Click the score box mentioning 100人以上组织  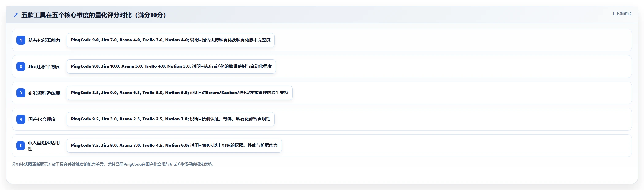174,146
